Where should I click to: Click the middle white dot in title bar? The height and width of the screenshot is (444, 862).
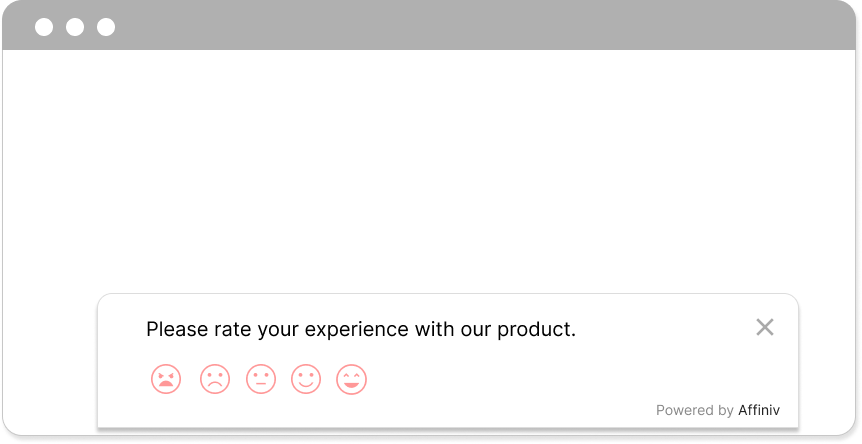(75, 27)
